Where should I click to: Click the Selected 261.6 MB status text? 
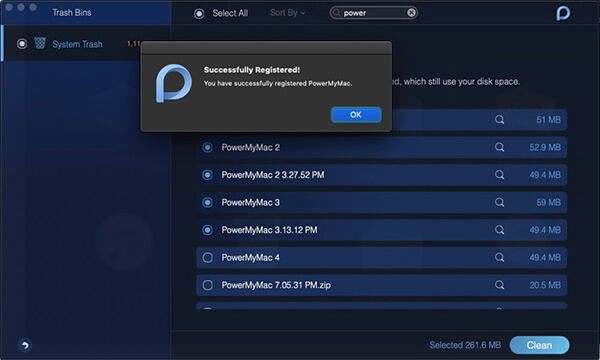tap(465, 345)
